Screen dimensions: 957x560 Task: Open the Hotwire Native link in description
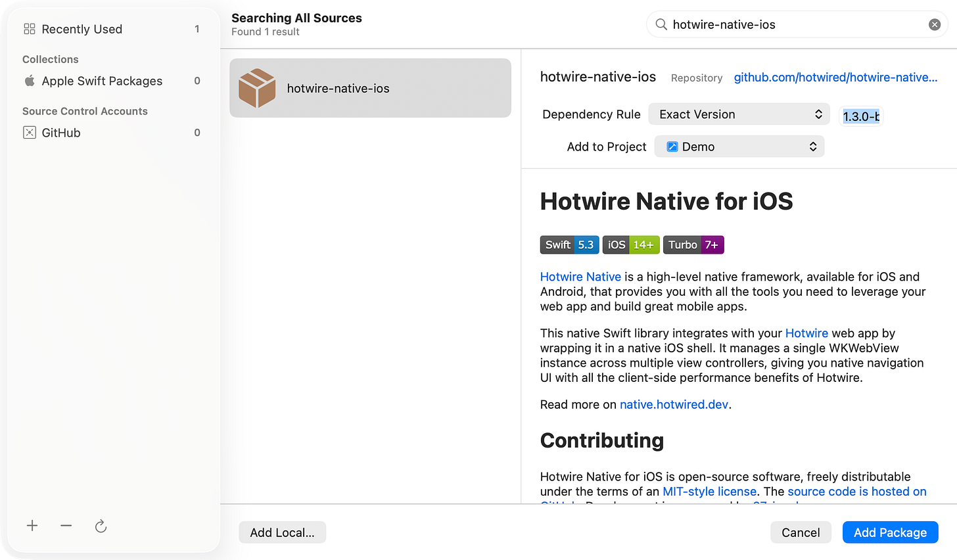click(580, 277)
